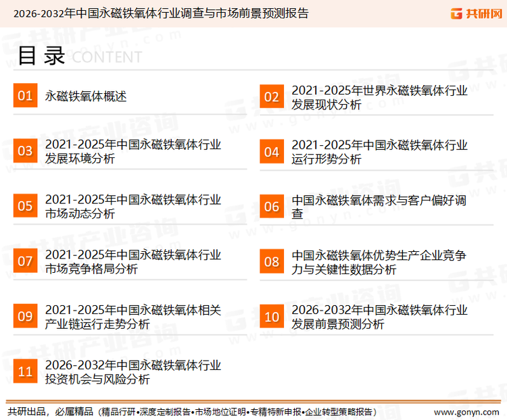Click footer slogan 共研出品，必属精品
507x420 pixels.
click(51, 412)
